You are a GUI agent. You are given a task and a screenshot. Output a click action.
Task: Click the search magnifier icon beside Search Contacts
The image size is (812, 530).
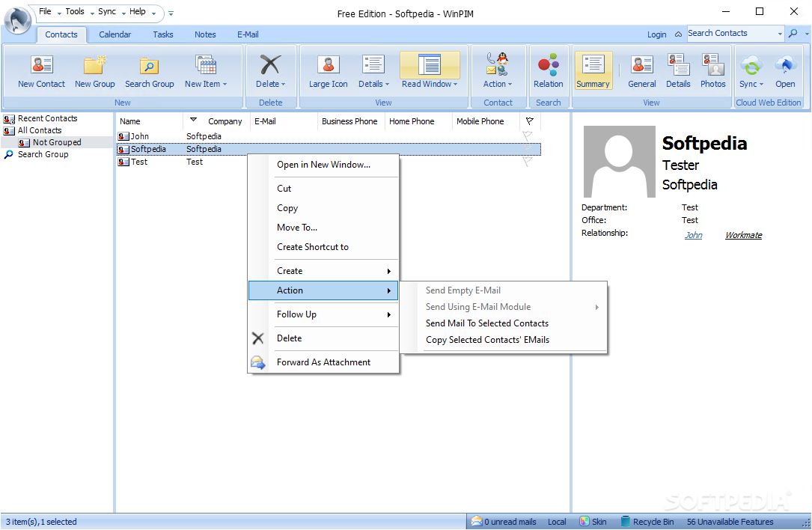click(793, 33)
